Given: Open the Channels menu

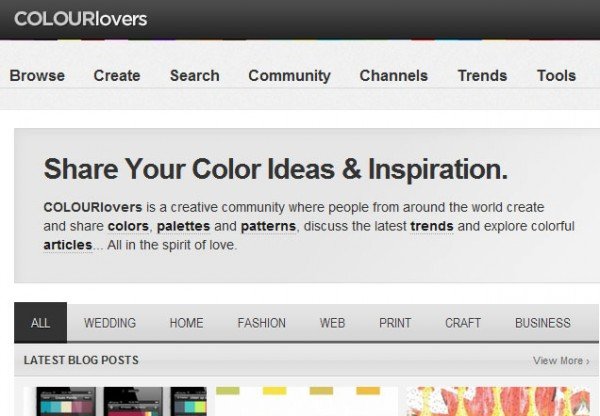Looking at the screenshot, I should [393, 75].
